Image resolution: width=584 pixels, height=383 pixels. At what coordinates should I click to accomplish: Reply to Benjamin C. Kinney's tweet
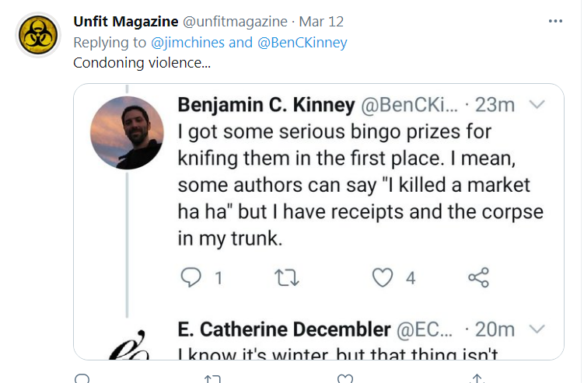point(191,278)
